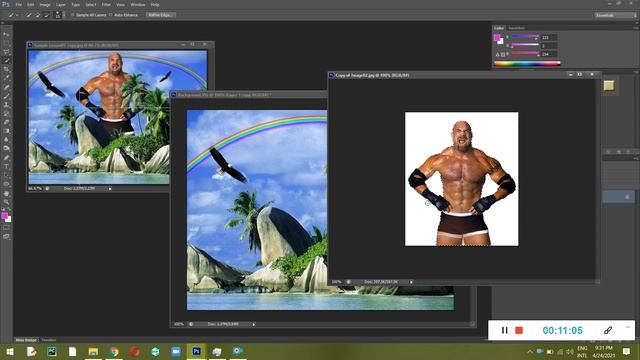Screen dimensions: 640x360
Task: Select the Move tool
Action: pos(6,34)
